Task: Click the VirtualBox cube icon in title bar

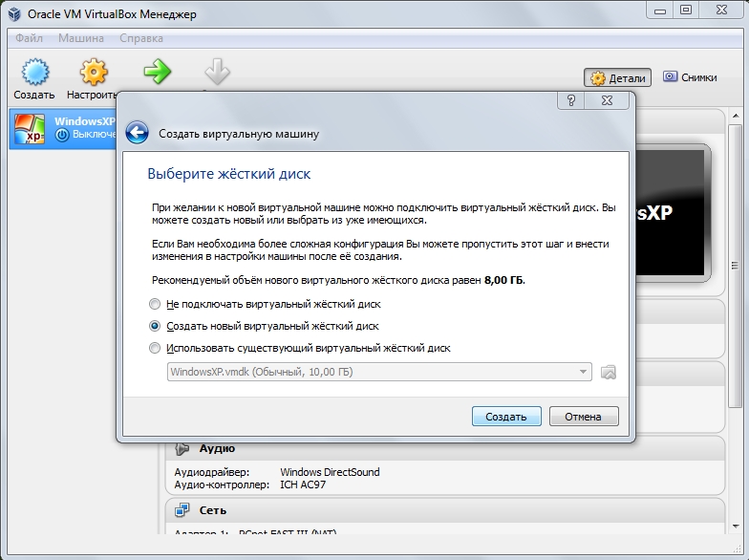Action: coord(14,13)
